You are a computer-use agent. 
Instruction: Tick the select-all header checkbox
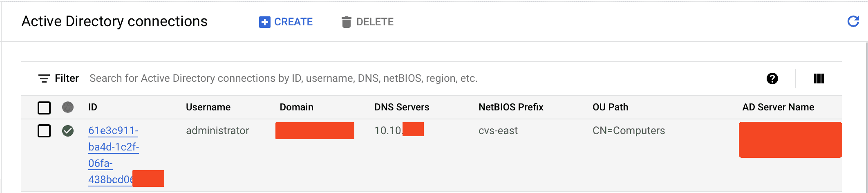[44, 108]
